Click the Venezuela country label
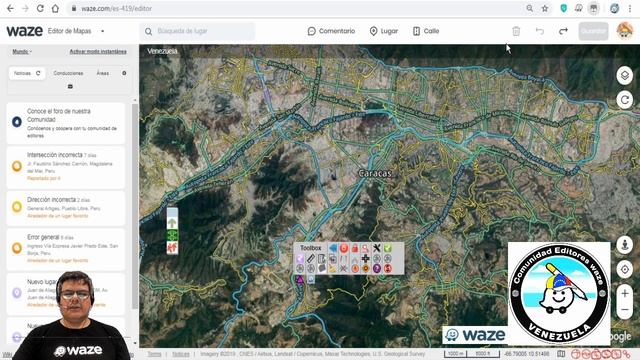The width and height of the screenshot is (640, 360). 162,51
